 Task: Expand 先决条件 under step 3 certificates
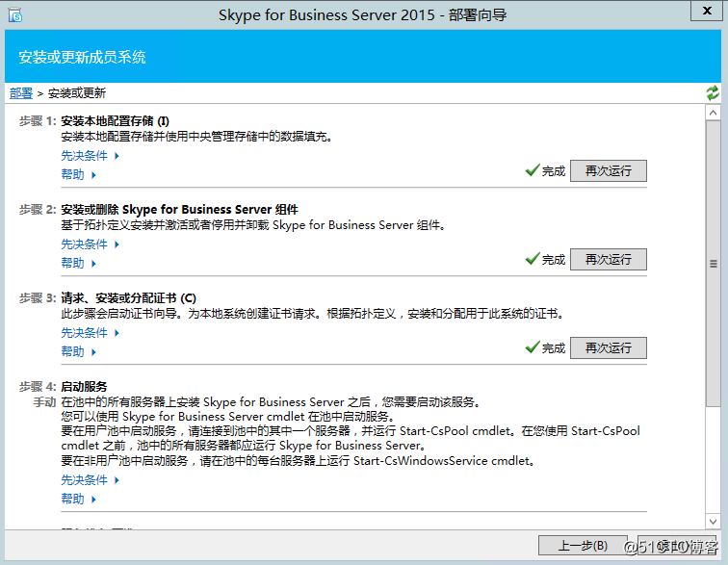point(91,333)
